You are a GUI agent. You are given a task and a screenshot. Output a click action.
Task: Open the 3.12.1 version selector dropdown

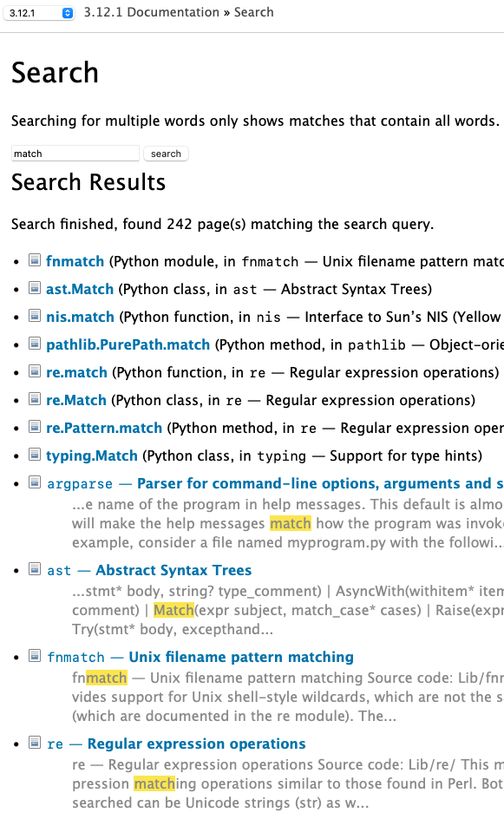coord(40,13)
